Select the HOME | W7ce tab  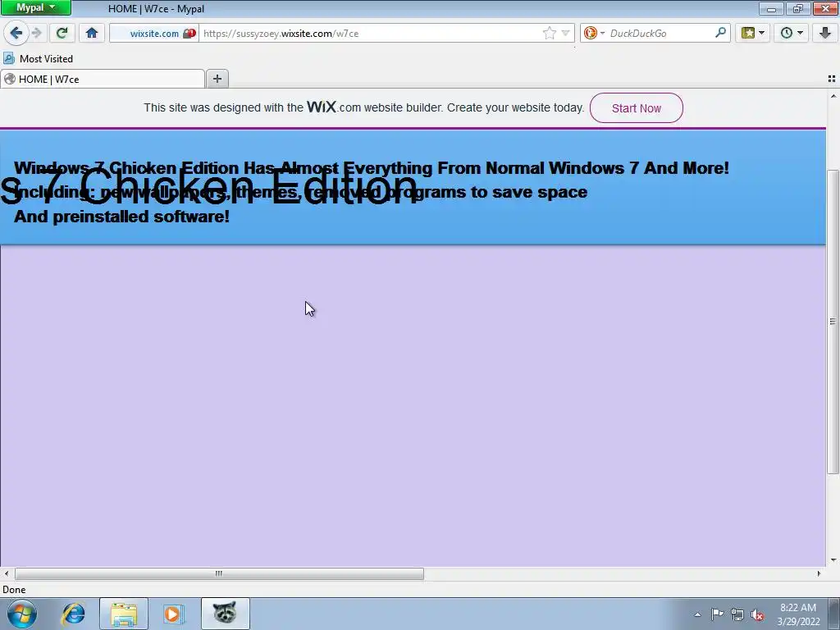tap(103, 80)
